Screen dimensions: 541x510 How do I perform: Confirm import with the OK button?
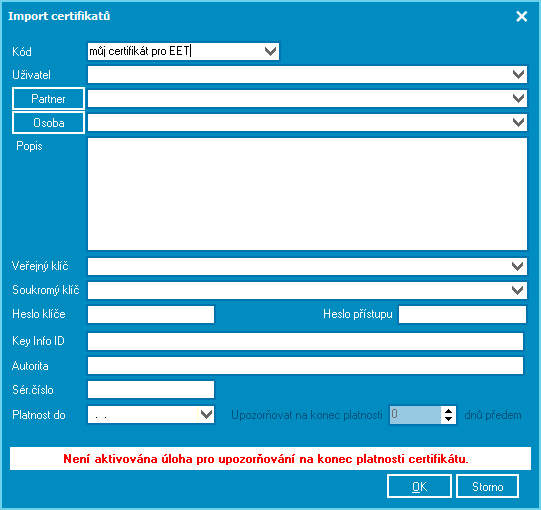419,486
